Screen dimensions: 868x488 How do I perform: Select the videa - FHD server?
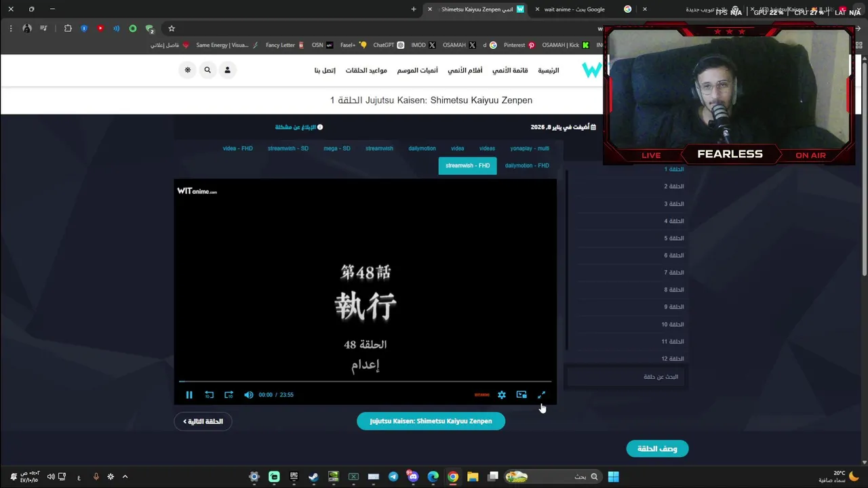(x=237, y=148)
